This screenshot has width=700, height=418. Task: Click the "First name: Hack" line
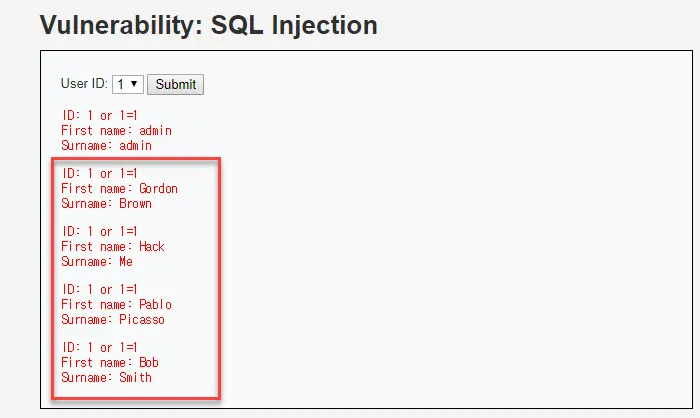[x=112, y=246]
